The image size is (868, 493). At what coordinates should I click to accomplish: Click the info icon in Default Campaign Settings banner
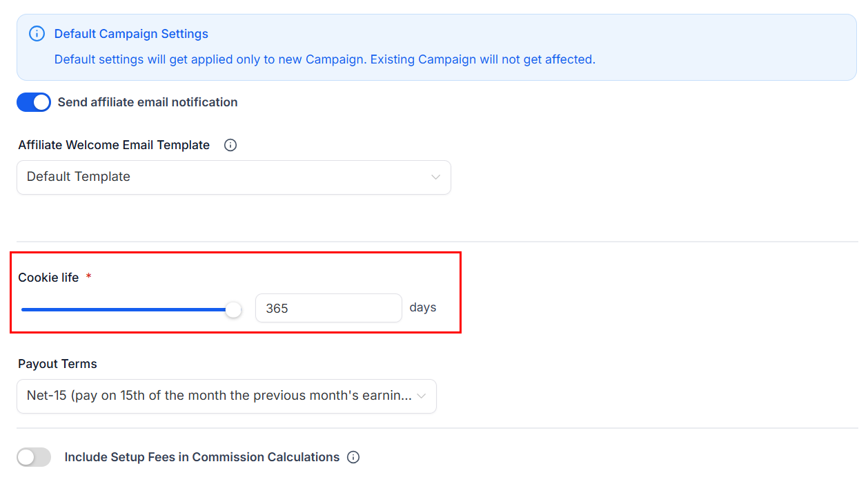37,34
